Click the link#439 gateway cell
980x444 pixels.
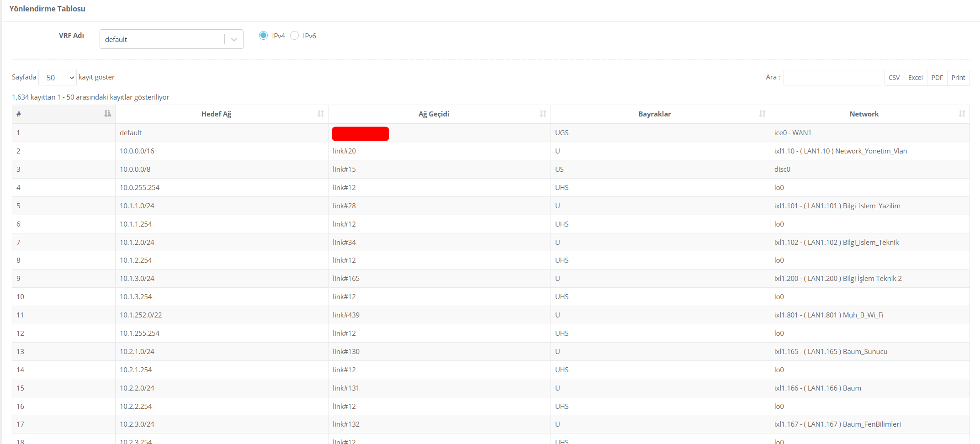(346, 315)
